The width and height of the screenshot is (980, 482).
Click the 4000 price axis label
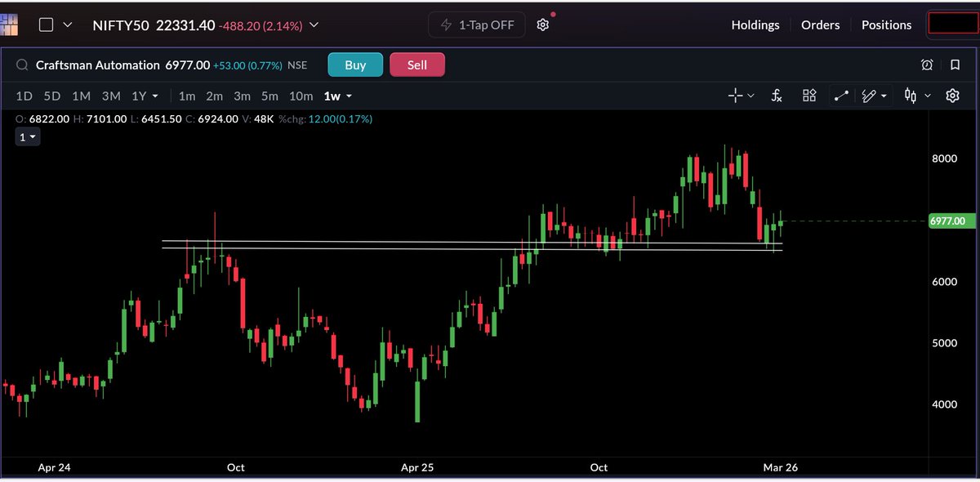point(945,404)
